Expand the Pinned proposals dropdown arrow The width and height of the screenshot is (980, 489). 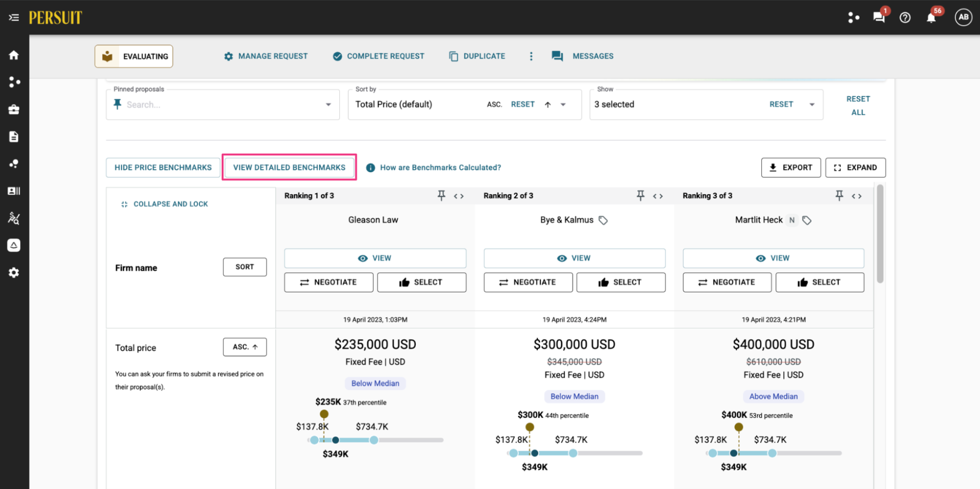[328, 105]
